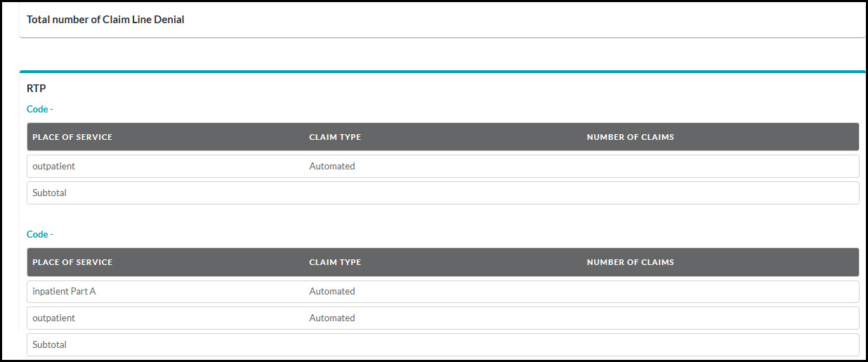Viewport: 868px width, 362px height.
Task: Select the Subtotal row of the first table
Action: point(49,193)
